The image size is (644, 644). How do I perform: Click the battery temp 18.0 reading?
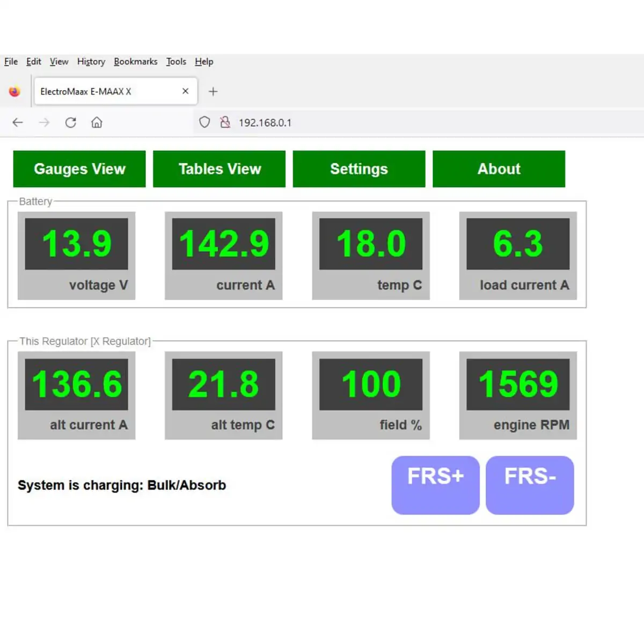tap(371, 244)
